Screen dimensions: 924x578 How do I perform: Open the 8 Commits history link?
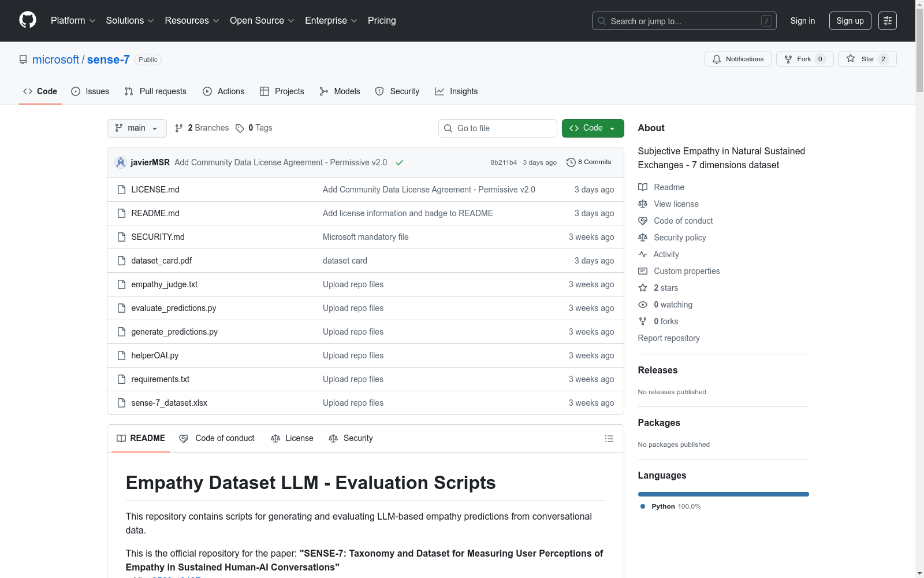point(589,162)
